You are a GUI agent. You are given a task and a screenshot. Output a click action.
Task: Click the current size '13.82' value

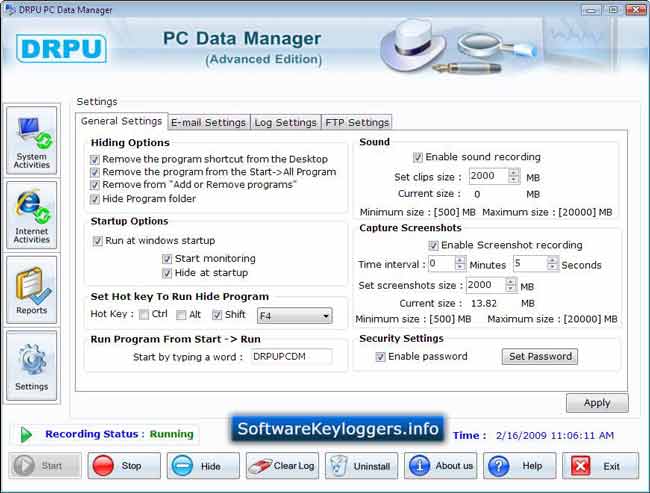[484, 304]
